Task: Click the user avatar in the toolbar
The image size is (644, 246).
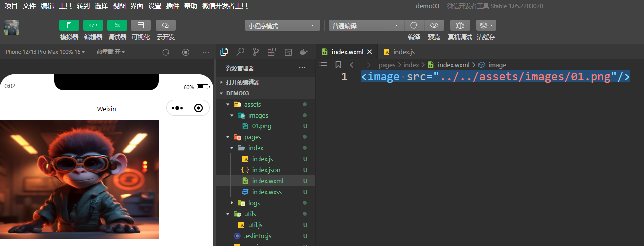Action: tap(12, 28)
